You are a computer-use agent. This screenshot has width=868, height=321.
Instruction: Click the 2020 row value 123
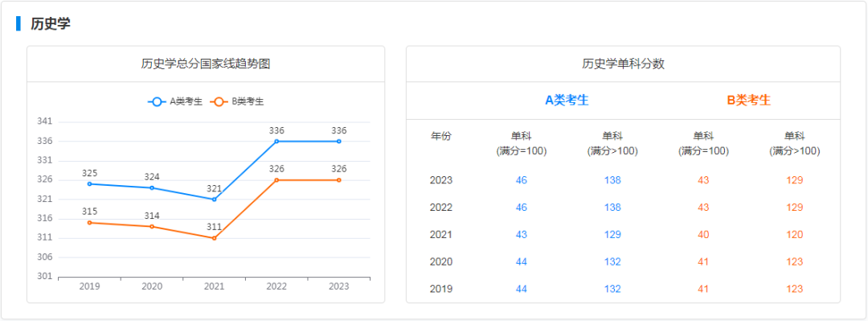[795, 261]
